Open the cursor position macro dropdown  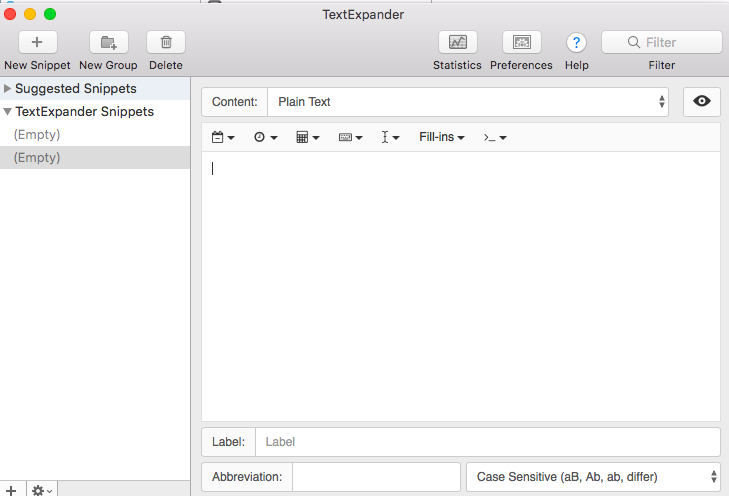[390, 137]
